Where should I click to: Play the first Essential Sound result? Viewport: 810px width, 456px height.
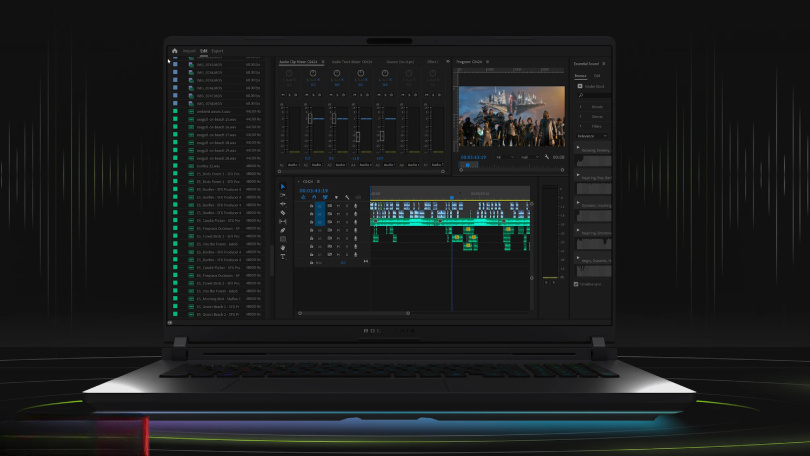(x=578, y=148)
